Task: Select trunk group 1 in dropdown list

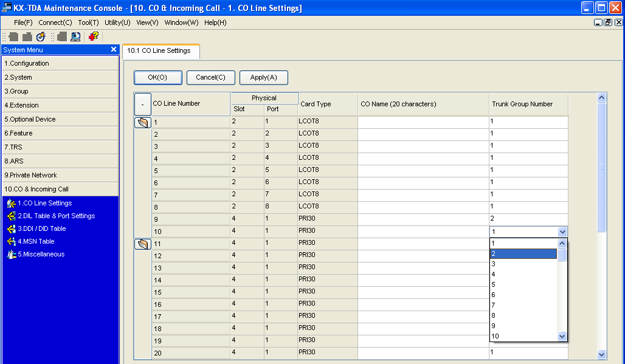Action: tap(523, 243)
